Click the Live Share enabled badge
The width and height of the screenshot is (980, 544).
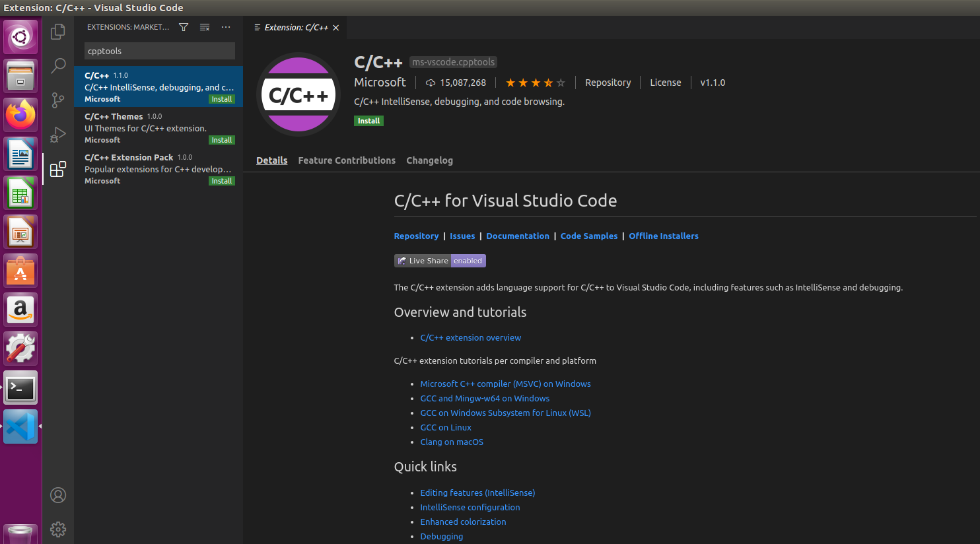coord(440,261)
